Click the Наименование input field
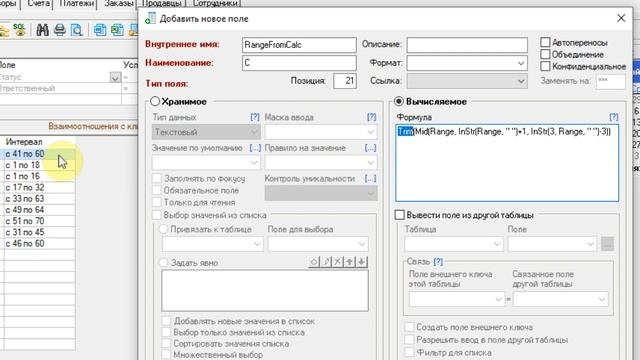 [x=299, y=63]
